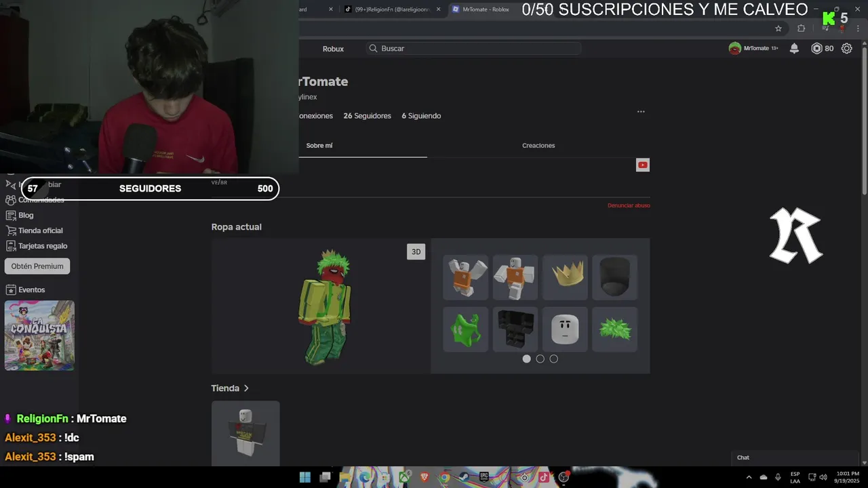Open Google Chrome from the taskbar
The image size is (868, 488).
pyautogui.click(x=444, y=477)
